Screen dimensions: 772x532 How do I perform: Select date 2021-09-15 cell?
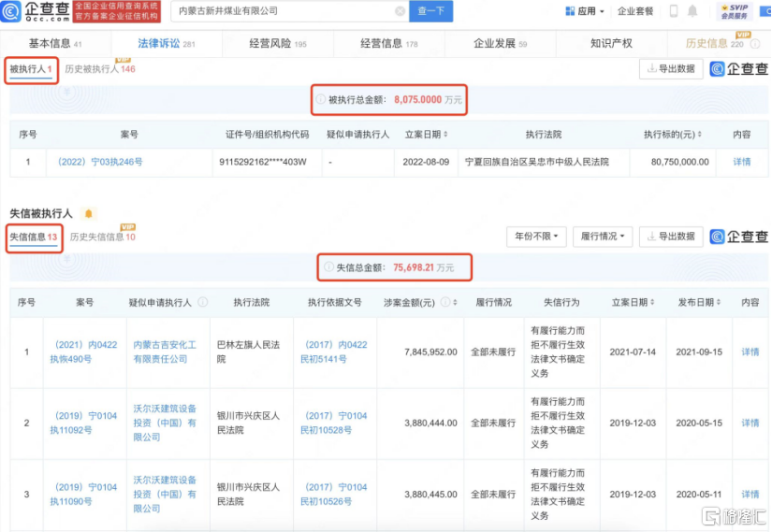click(x=699, y=352)
